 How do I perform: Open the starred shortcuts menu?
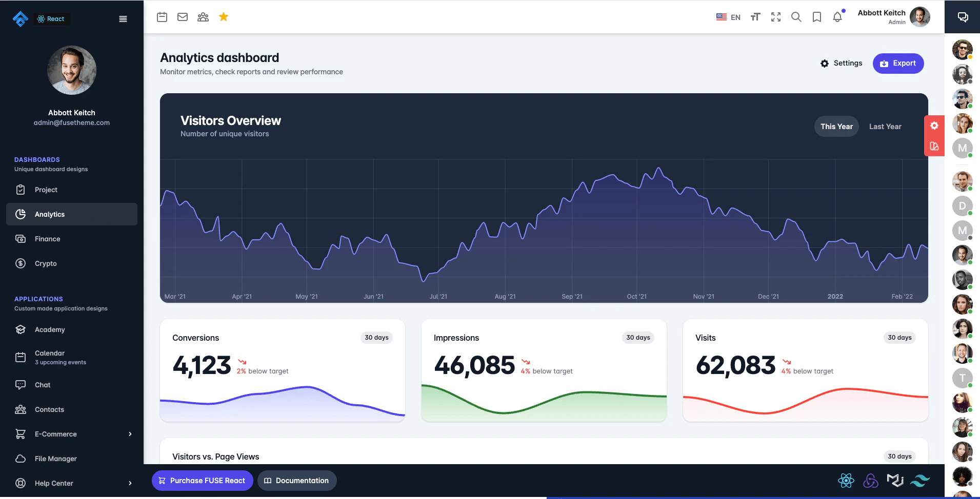[224, 16]
